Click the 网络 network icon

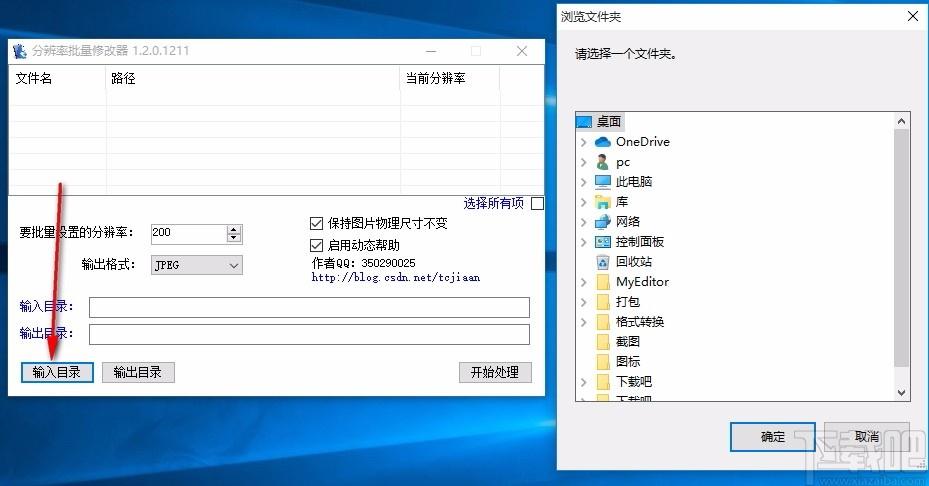603,222
